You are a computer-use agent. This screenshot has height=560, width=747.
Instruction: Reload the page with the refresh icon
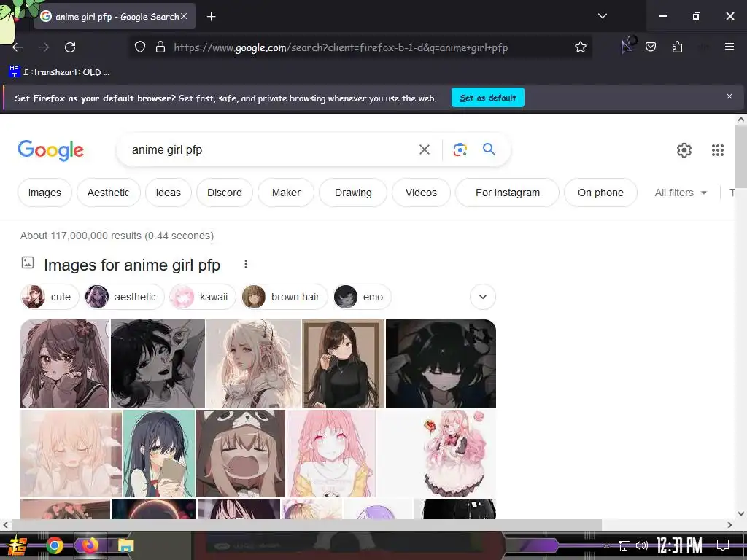pos(70,47)
